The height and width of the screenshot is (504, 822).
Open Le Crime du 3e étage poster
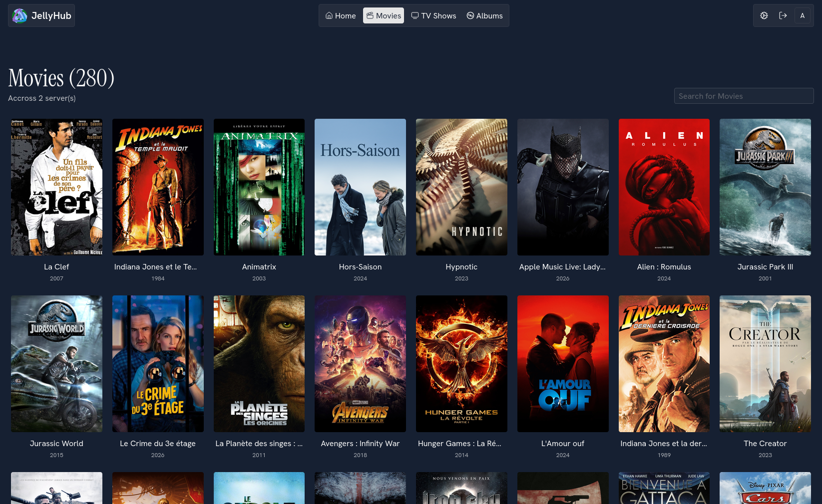click(x=158, y=364)
